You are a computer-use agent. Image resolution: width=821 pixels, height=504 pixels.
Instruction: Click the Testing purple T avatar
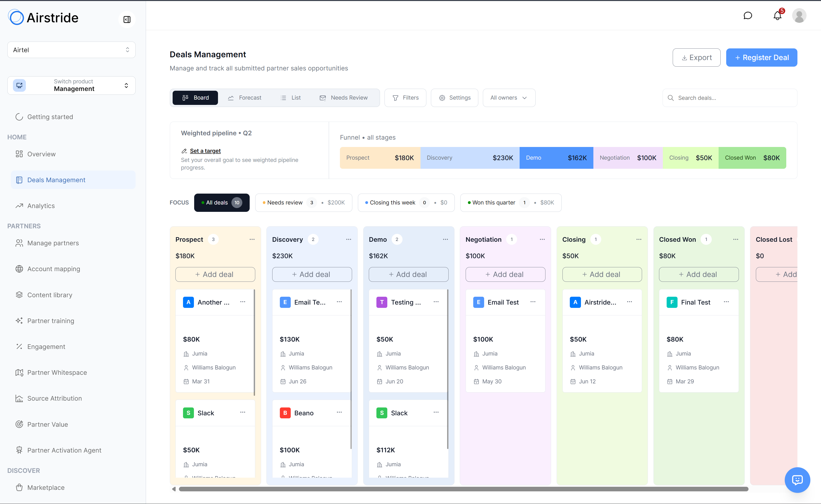click(x=382, y=302)
